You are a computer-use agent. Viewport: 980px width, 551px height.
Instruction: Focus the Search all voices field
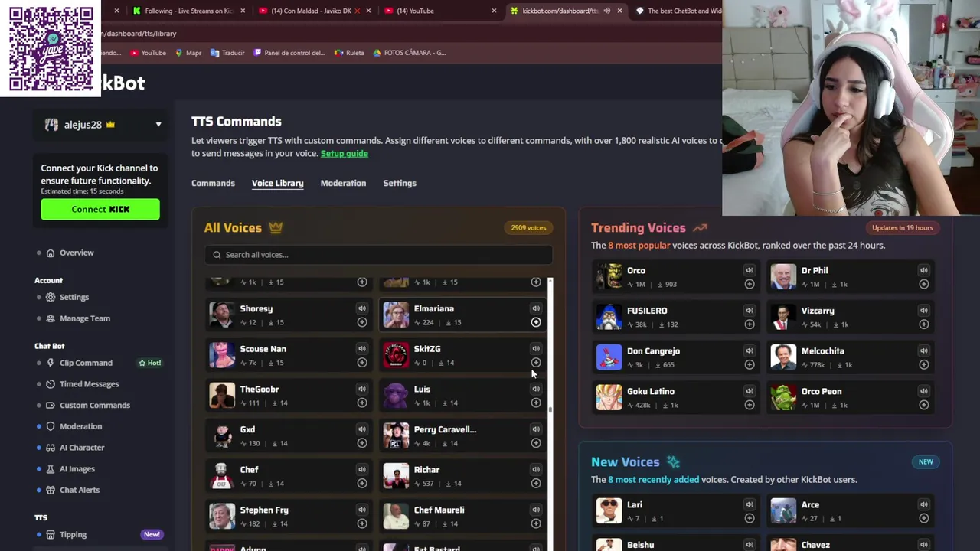pyautogui.click(x=378, y=255)
